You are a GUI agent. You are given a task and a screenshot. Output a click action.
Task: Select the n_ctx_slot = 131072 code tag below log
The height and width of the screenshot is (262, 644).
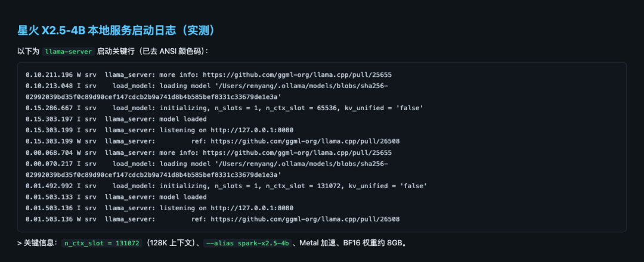103,243
